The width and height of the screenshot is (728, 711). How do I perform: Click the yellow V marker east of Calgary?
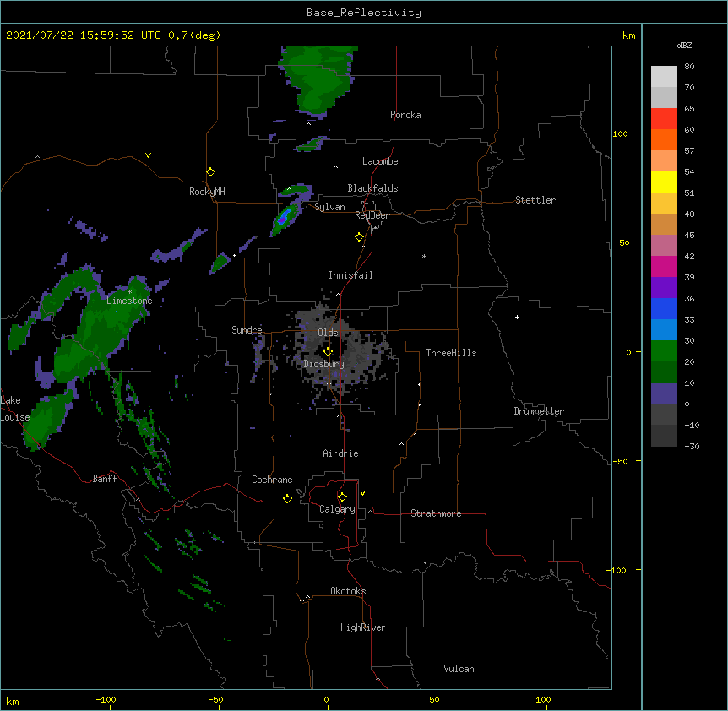tap(362, 493)
